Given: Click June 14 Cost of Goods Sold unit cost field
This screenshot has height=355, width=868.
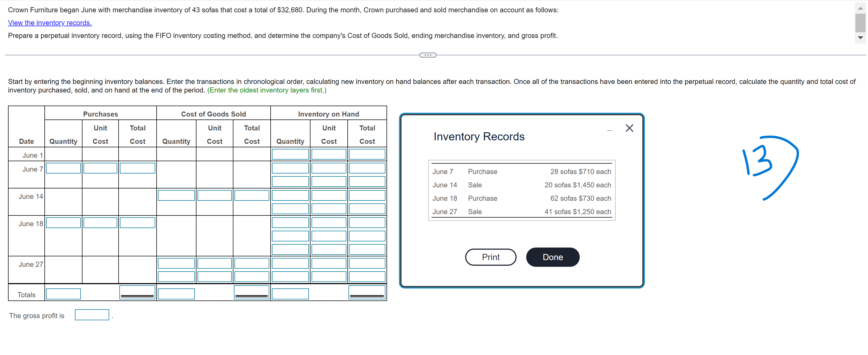Looking at the screenshot, I should (x=215, y=195).
